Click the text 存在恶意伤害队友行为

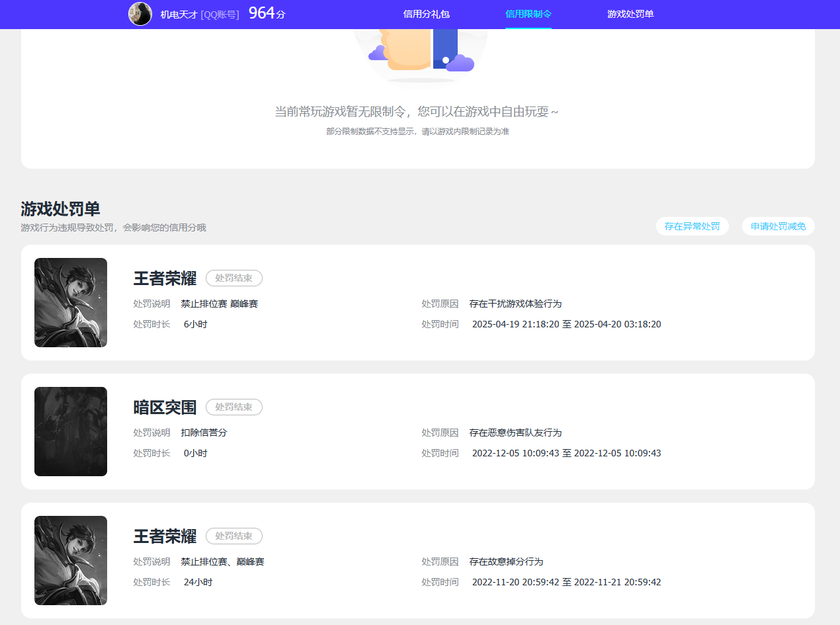tap(515, 433)
